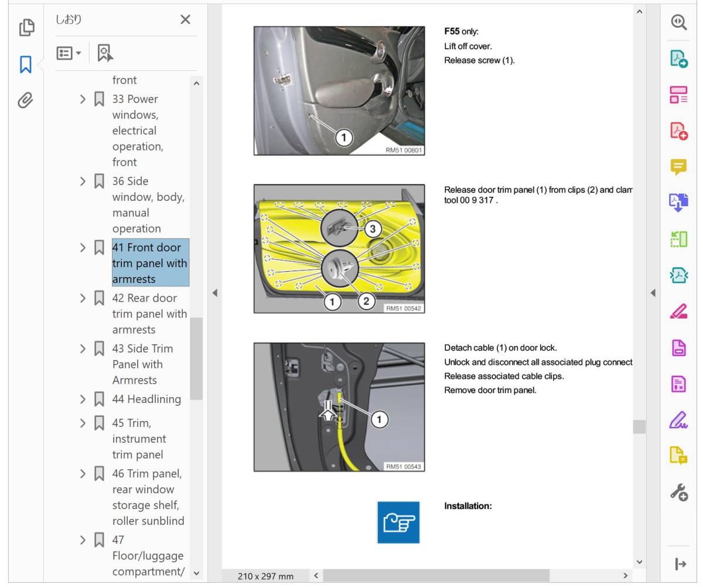
Task: Jump to bookmark 43 Side Trim Panel with Armrests
Action: pos(142,364)
